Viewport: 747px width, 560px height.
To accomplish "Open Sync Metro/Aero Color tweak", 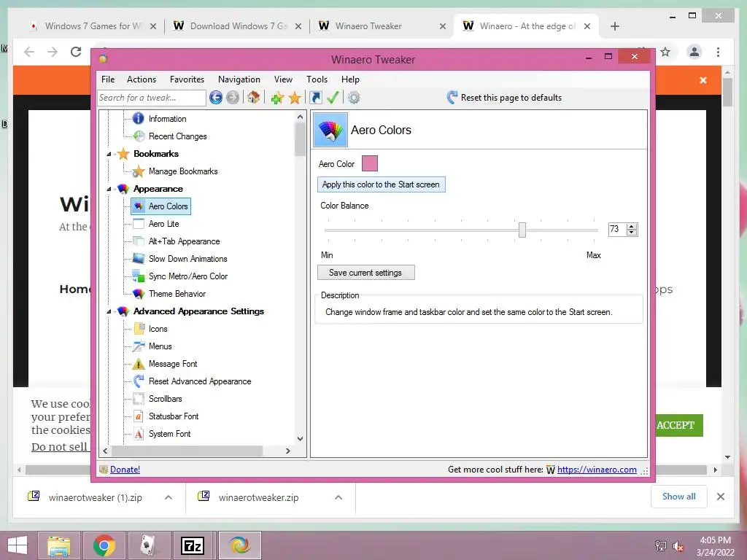I will [187, 276].
